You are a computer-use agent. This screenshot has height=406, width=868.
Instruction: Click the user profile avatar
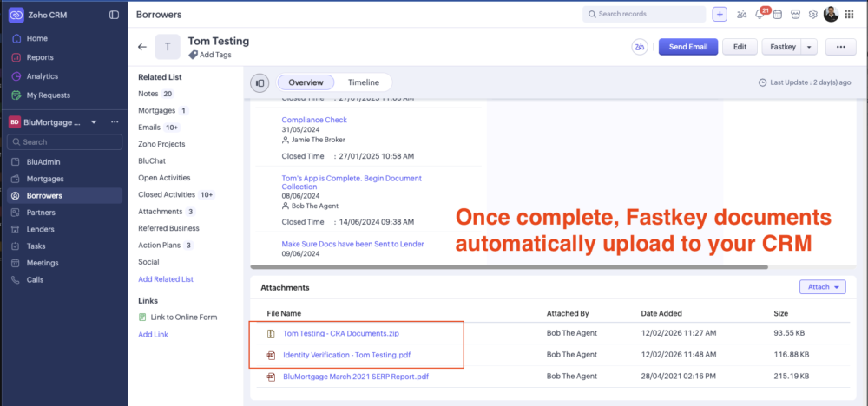click(832, 15)
